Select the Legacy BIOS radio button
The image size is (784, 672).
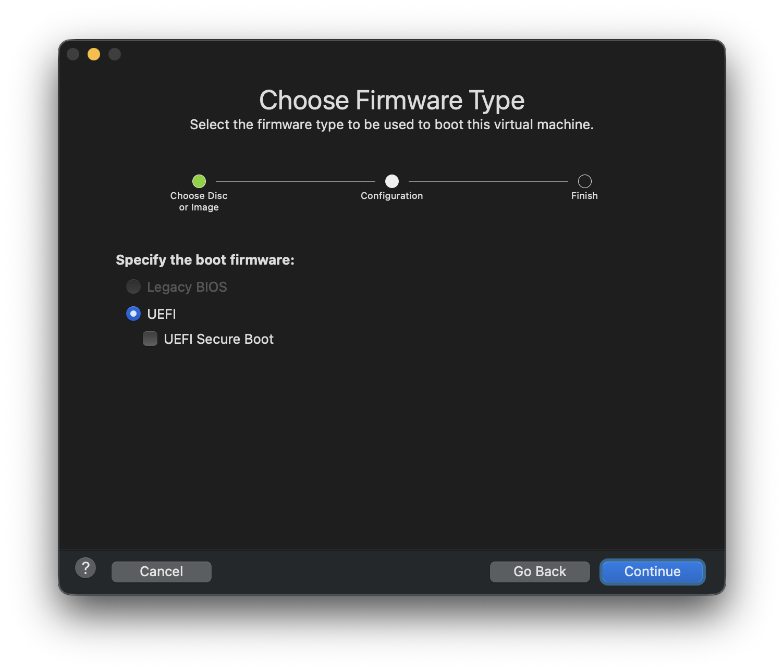click(133, 287)
